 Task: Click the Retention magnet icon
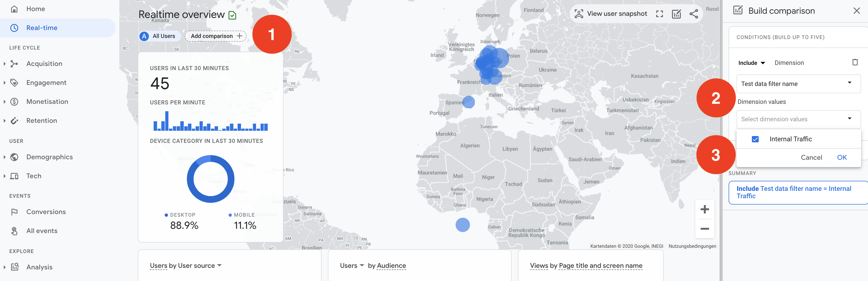tap(14, 120)
